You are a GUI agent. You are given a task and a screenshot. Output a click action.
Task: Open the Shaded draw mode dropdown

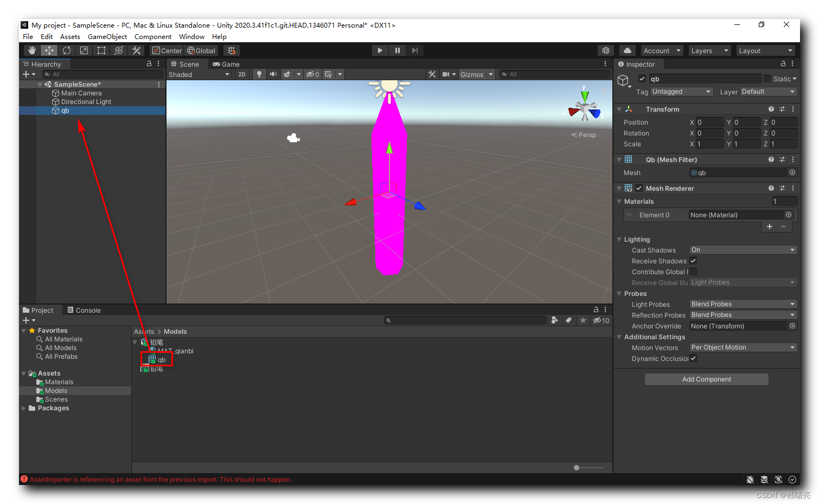point(199,74)
